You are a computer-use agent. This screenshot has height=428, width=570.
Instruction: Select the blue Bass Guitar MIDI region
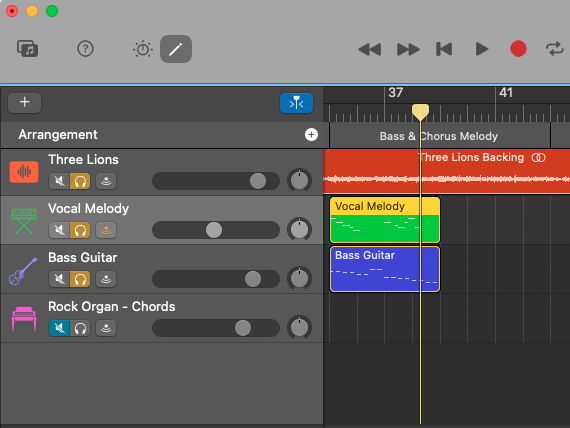tap(385, 269)
